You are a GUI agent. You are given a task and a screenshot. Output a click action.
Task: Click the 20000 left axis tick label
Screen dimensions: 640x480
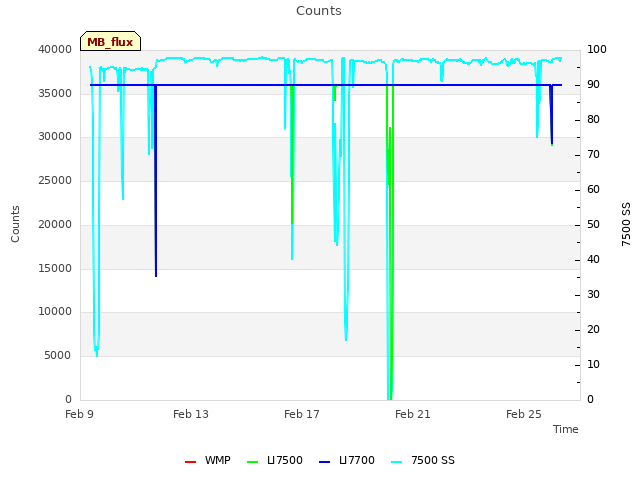click(55, 224)
